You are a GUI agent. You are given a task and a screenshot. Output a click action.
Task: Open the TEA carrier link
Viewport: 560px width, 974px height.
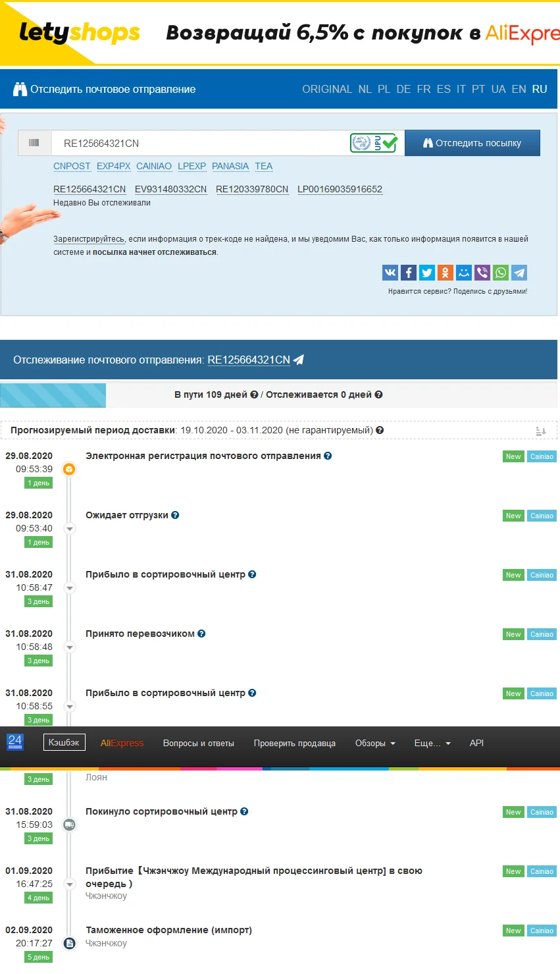point(264,166)
